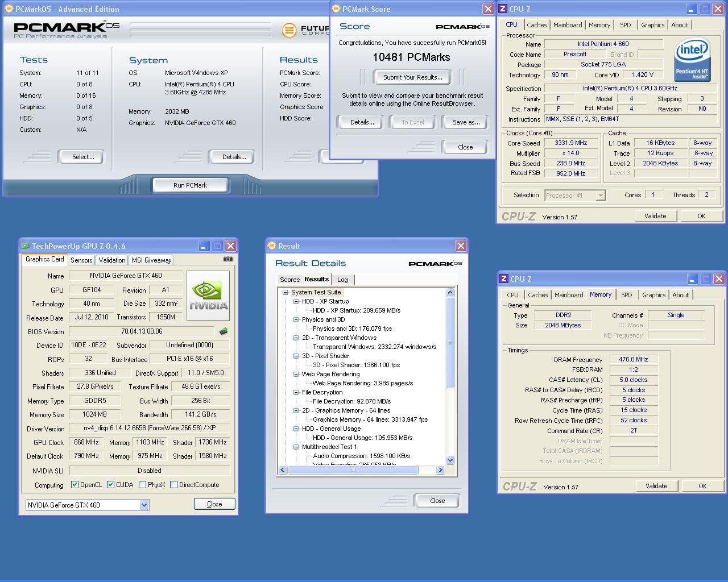Open Mainboard tab in top CPU-Z window
The image size is (728, 582).
(x=568, y=25)
